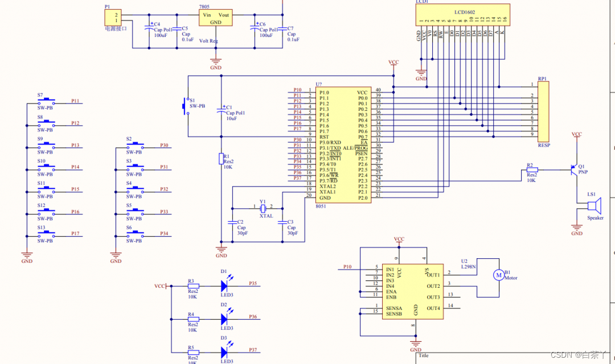The width and height of the screenshot is (615, 364).
Task: Click the XTAL label under the crystal
Action: pyautogui.click(x=266, y=216)
